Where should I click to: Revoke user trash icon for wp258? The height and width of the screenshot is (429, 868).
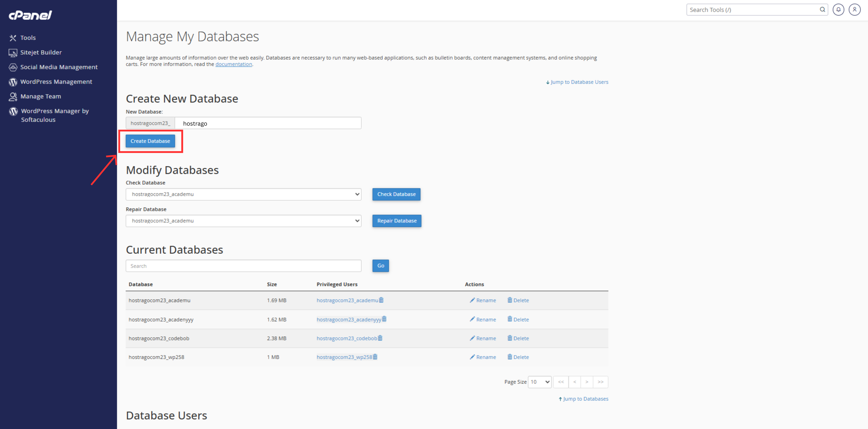375,357
